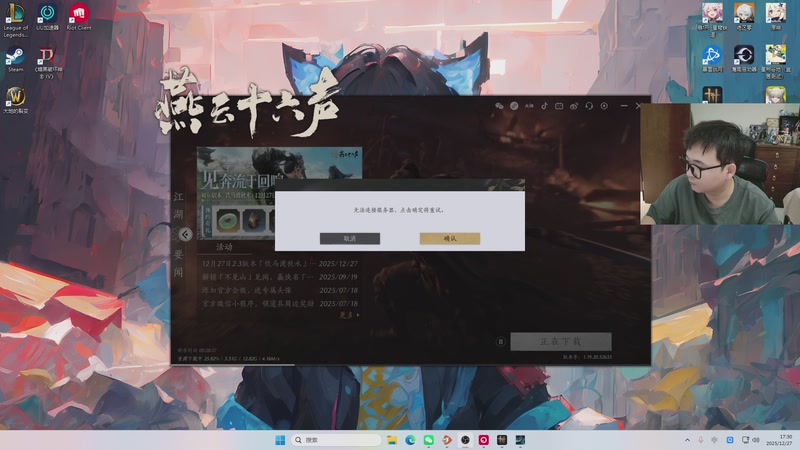Open the news item dated 2025/09/19
800x450 pixels.
280,277
